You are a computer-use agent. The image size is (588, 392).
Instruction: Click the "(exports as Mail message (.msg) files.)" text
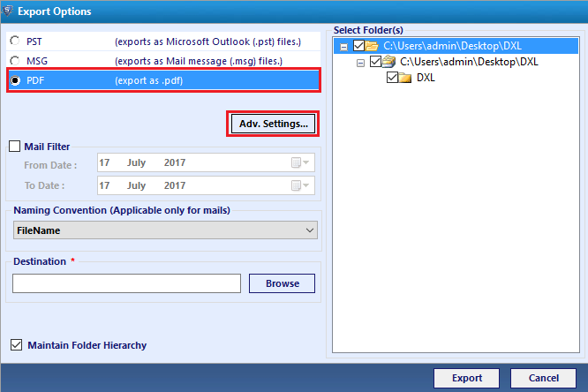pyautogui.click(x=199, y=61)
